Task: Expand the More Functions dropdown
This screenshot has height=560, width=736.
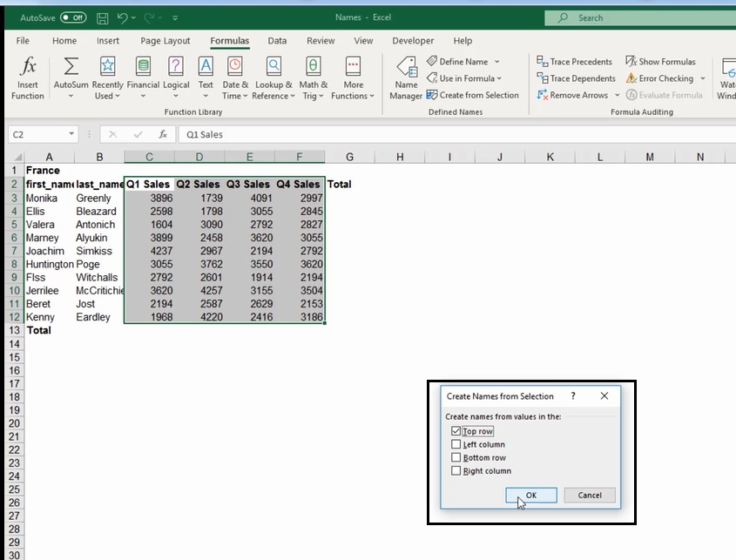Action: coord(353,78)
